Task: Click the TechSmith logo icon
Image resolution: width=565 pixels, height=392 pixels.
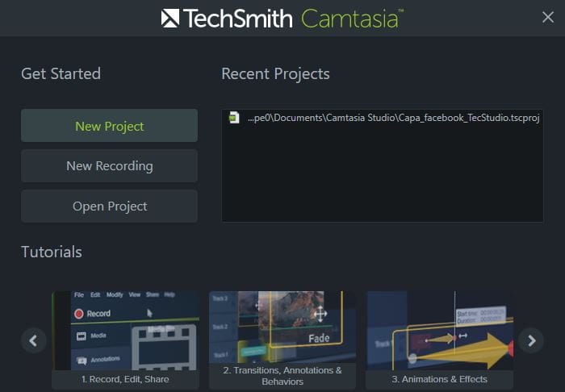Action: pos(170,18)
